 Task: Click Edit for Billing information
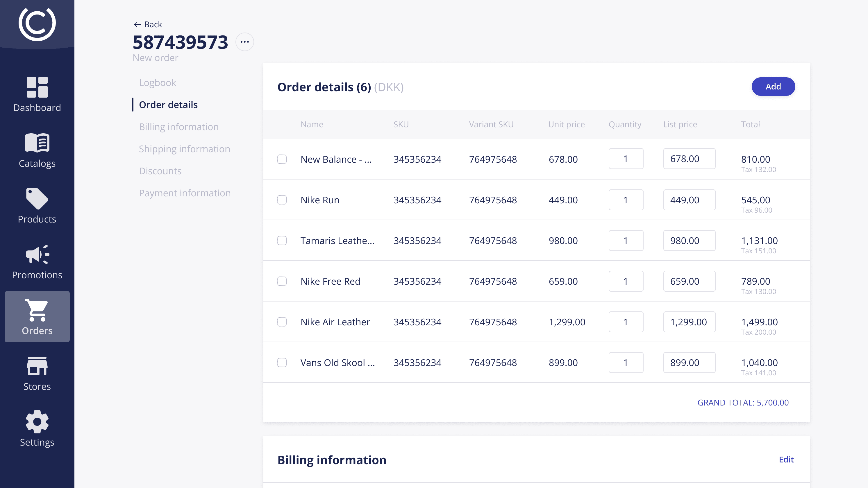(786, 460)
